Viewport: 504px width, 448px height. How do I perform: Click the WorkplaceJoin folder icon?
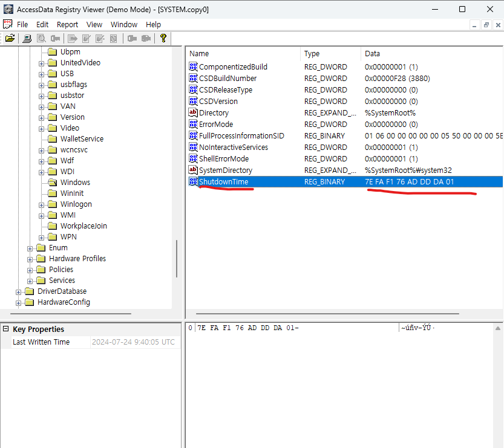tap(53, 226)
